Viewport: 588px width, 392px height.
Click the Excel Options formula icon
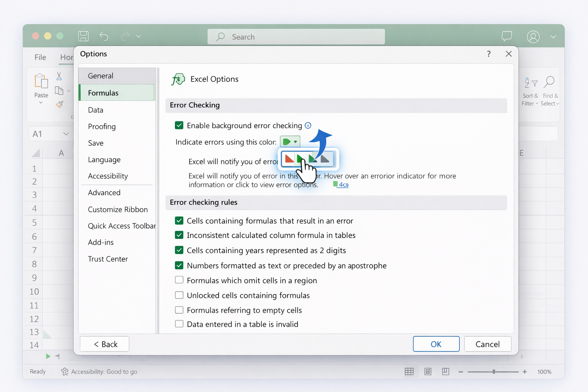[x=178, y=79]
